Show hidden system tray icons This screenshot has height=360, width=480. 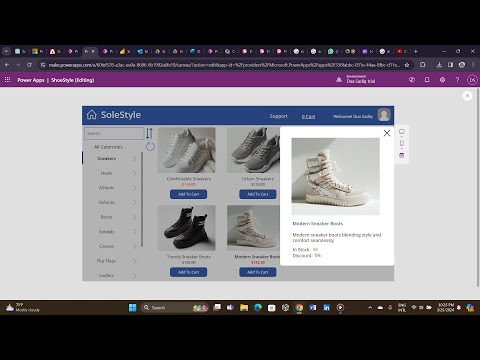(370, 307)
